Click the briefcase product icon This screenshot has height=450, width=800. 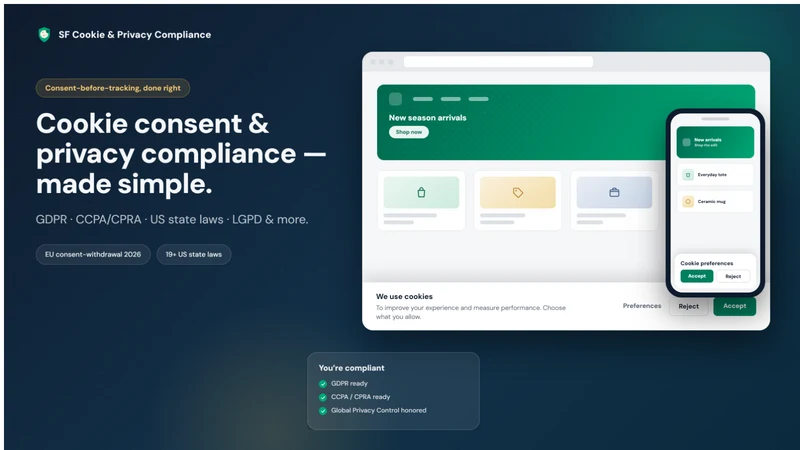point(614,192)
